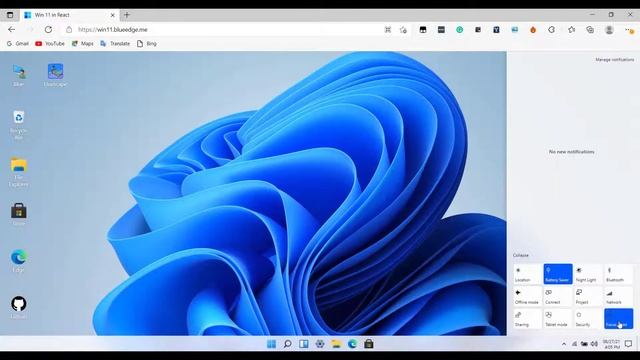The image size is (640, 360).
Task: Open the Store desktop icon
Action: tap(18, 214)
